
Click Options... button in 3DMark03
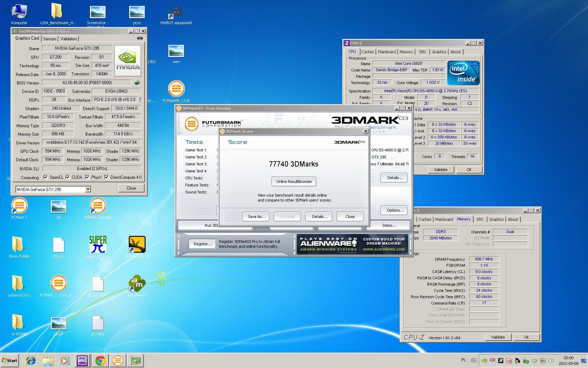[x=394, y=210]
